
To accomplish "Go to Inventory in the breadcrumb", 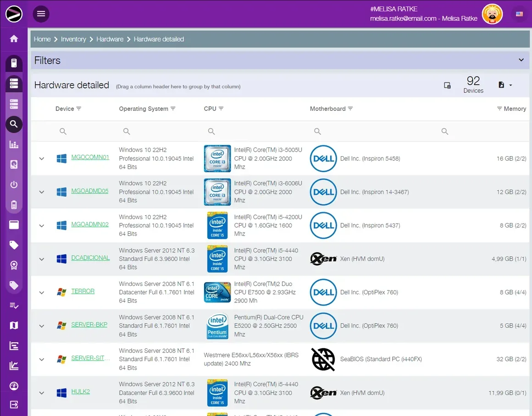I will coord(73,39).
